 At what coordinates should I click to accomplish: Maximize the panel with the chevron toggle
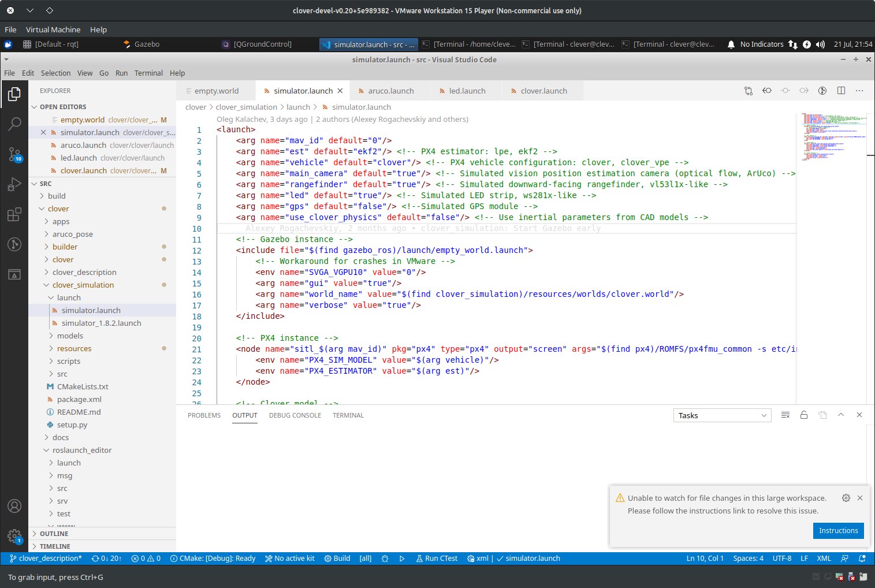841,415
